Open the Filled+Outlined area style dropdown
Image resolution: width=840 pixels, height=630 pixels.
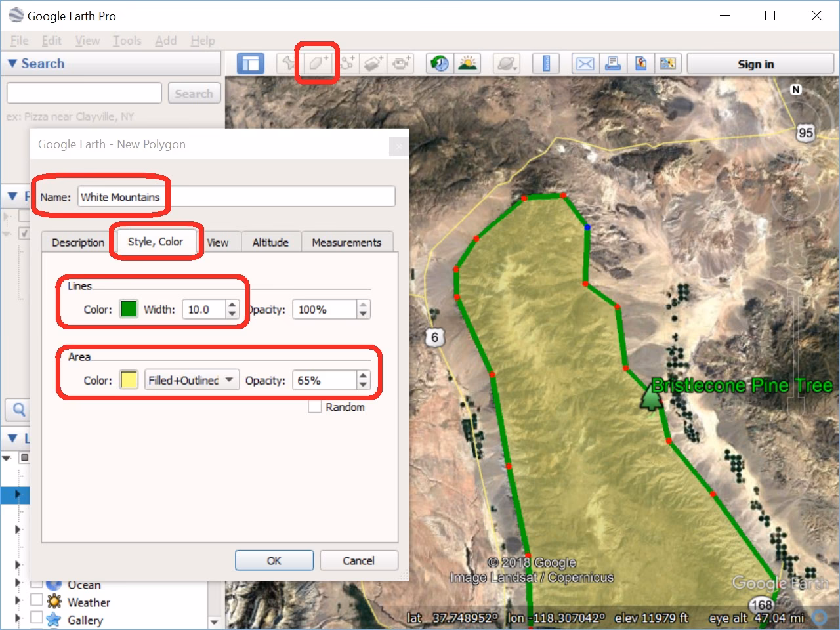point(192,380)
